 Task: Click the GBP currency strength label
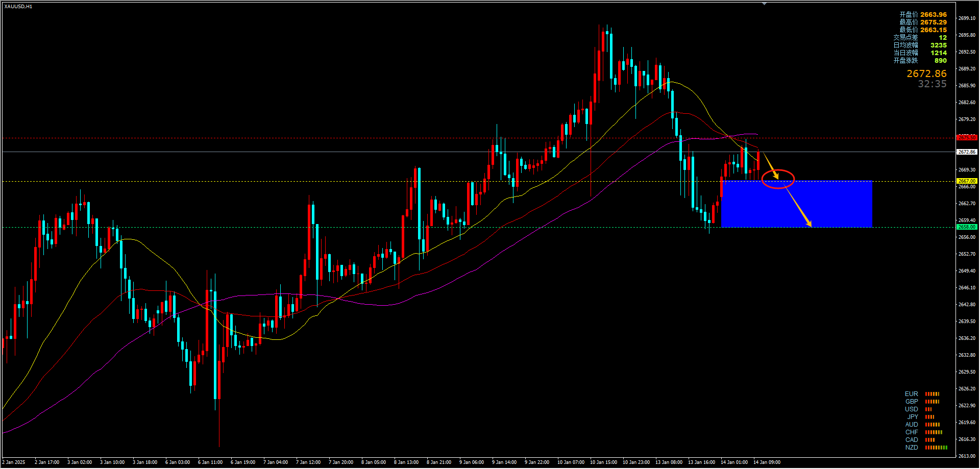[912, 402]
